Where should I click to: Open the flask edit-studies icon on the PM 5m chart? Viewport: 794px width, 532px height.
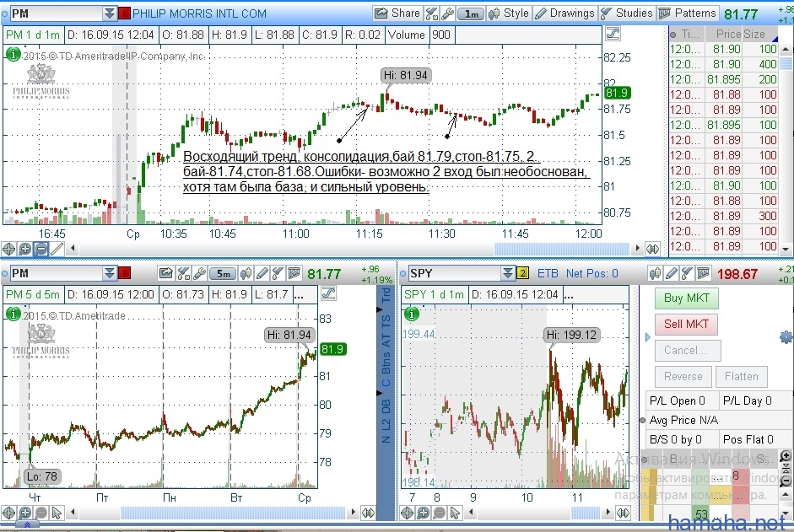click(183, 274)
